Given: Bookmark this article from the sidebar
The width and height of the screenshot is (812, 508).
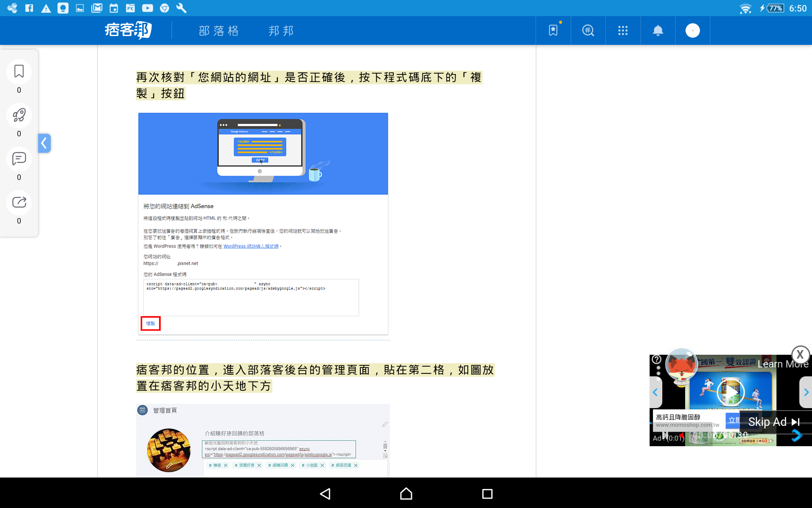Looking at the screenshot, I should coord(19,72).
